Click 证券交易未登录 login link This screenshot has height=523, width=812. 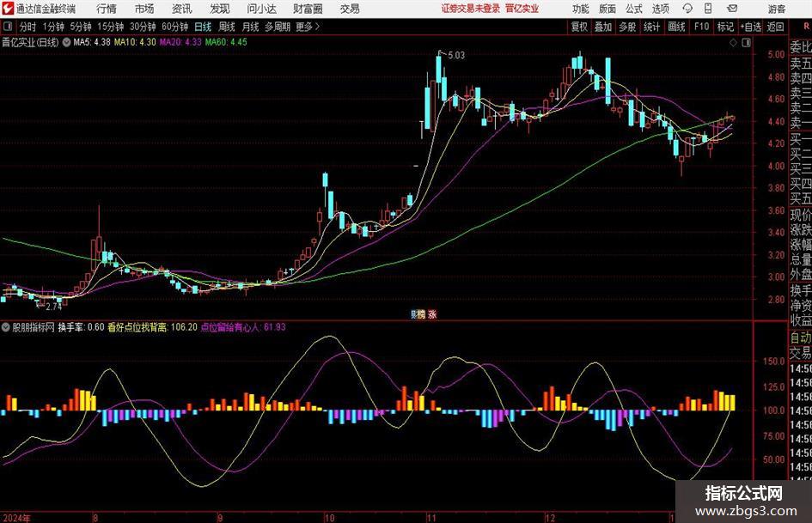pos(471,9)
